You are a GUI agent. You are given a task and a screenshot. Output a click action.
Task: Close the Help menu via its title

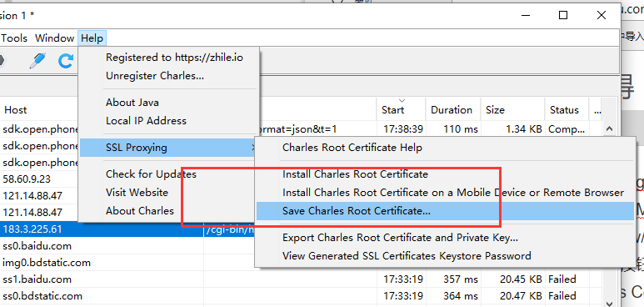point(92,38)
